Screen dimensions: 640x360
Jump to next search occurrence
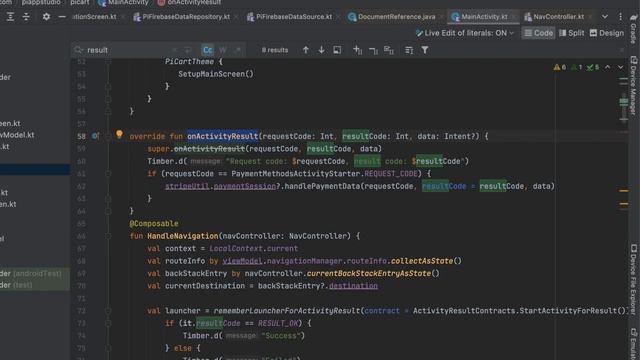click(x=321, y=50)
